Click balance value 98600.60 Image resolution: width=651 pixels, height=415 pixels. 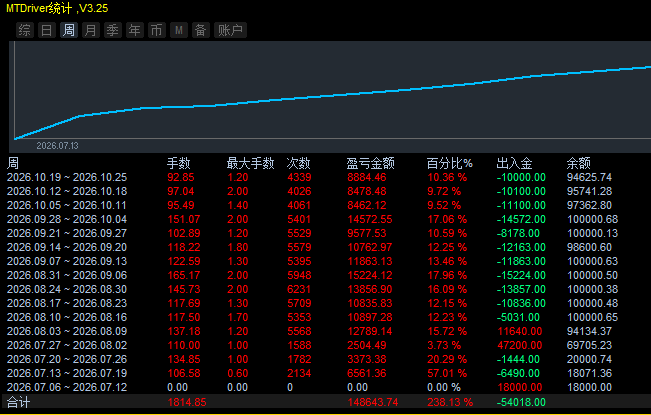pyautogui.click(x=590, y=247)
